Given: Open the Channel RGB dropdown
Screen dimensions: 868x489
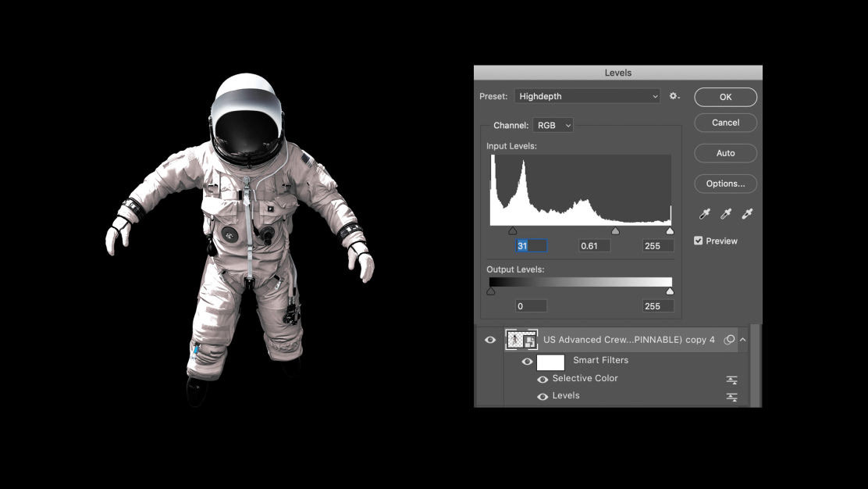Looking at the screenshot, I should pyautogui.click(x=553, y=125).
